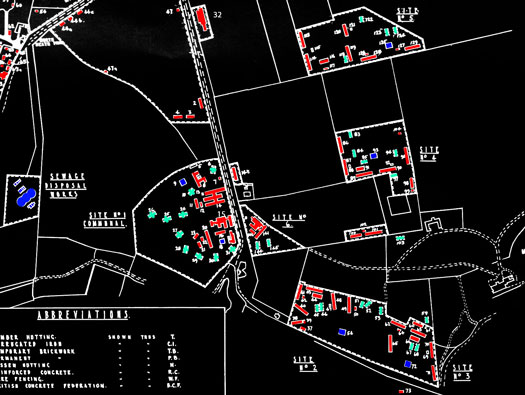The height and width of the screenshot is (395, 525).
Task: Click the 'B.C.F.' abbreviation code
Action: pos(174,386)
